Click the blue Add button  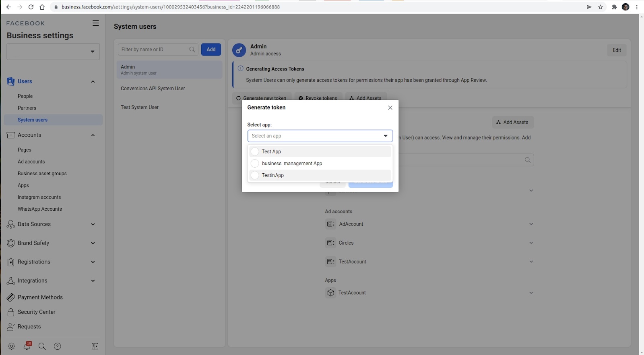[211, 50]
